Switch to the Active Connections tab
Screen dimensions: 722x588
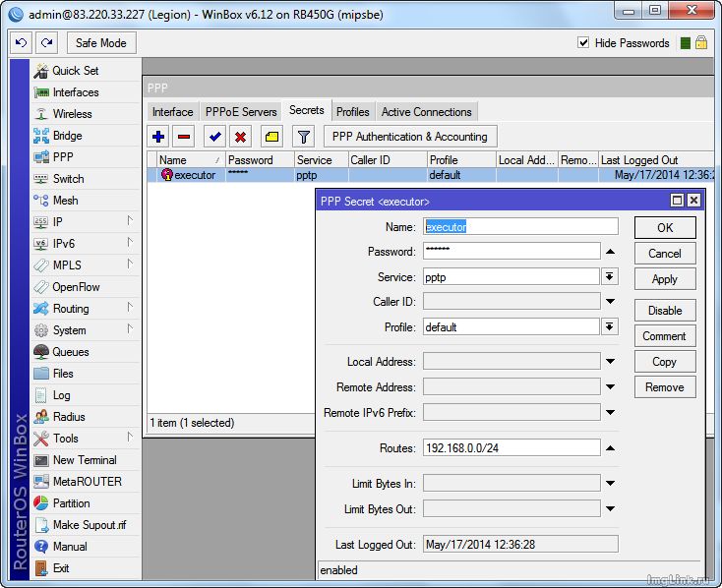point(426,112)
